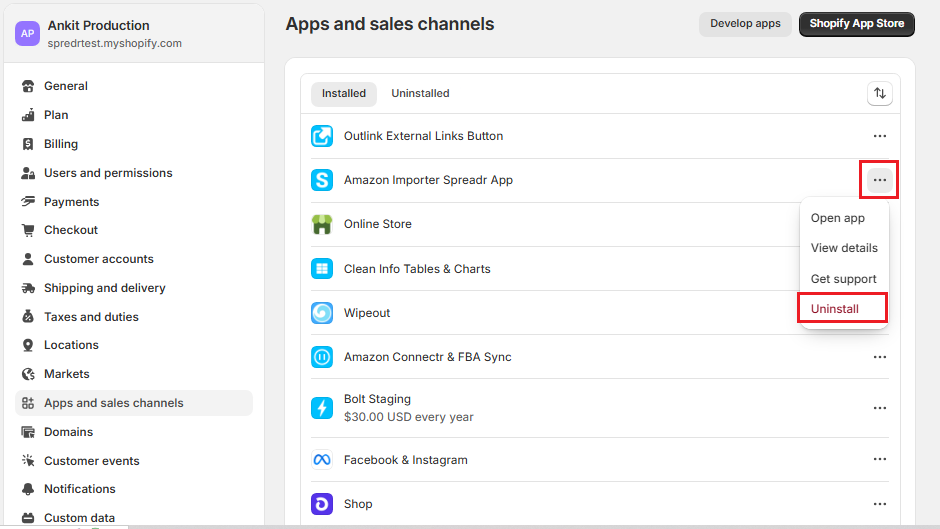This screenshot has width=940, height=529.
Task: Click the Custom data icon
Action: coord(28,518)
